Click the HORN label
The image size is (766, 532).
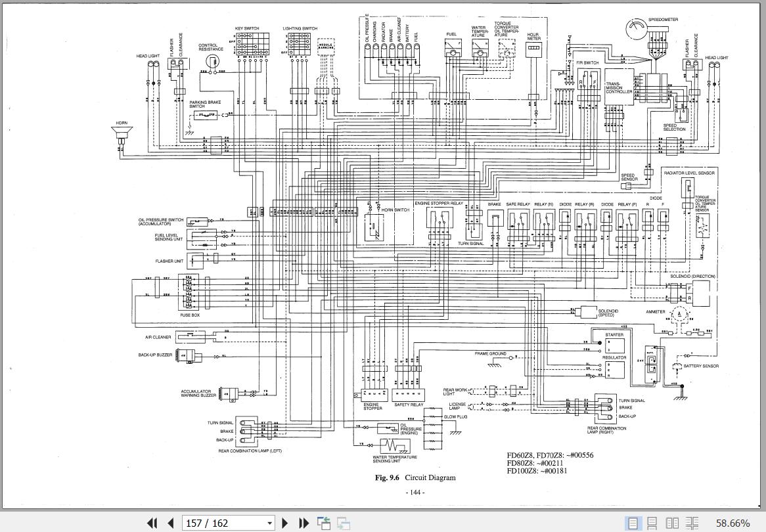click(x=122, y=123)
